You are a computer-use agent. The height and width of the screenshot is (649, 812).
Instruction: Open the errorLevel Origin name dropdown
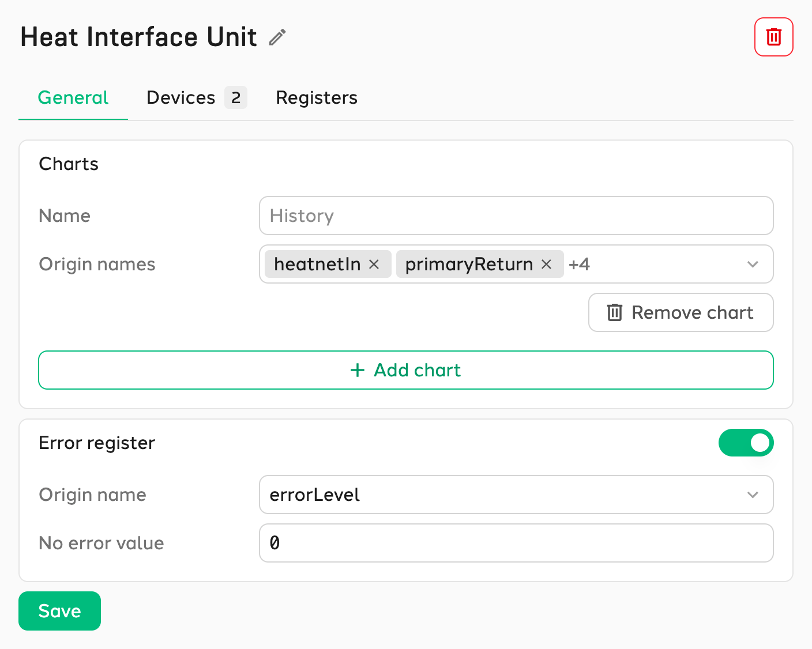(516, 495)
